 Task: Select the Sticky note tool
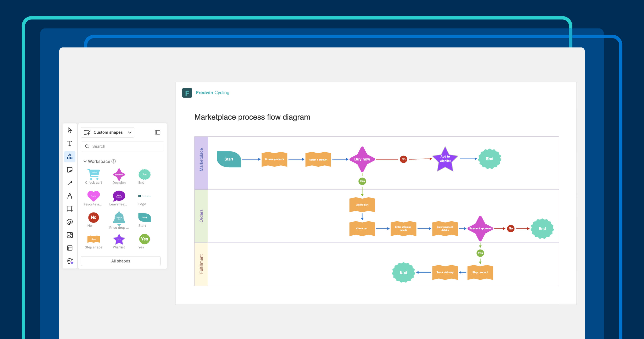[x=70, y=170]
